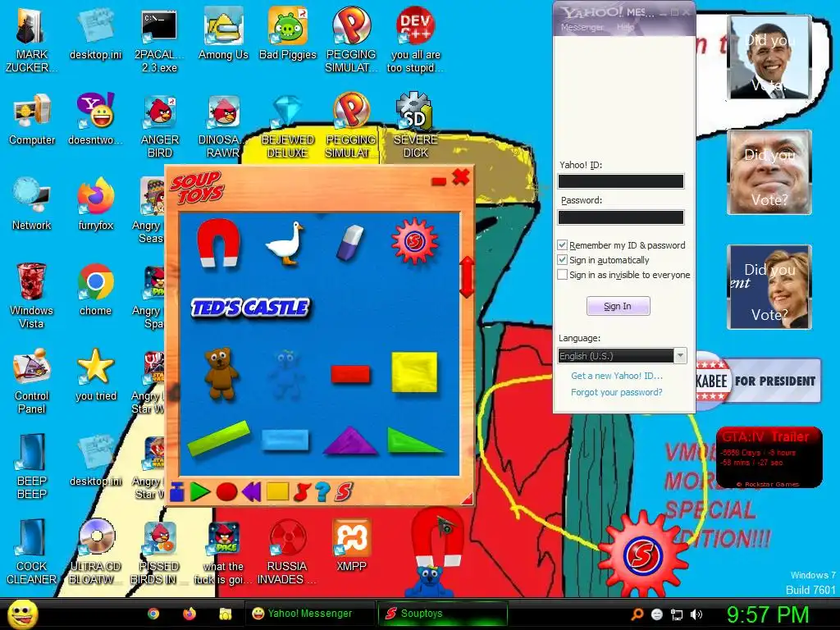The image size is (840, 630).
Task: Select the Recycle Bin labeled Windows Vista
Action: [x=31, y=297]
